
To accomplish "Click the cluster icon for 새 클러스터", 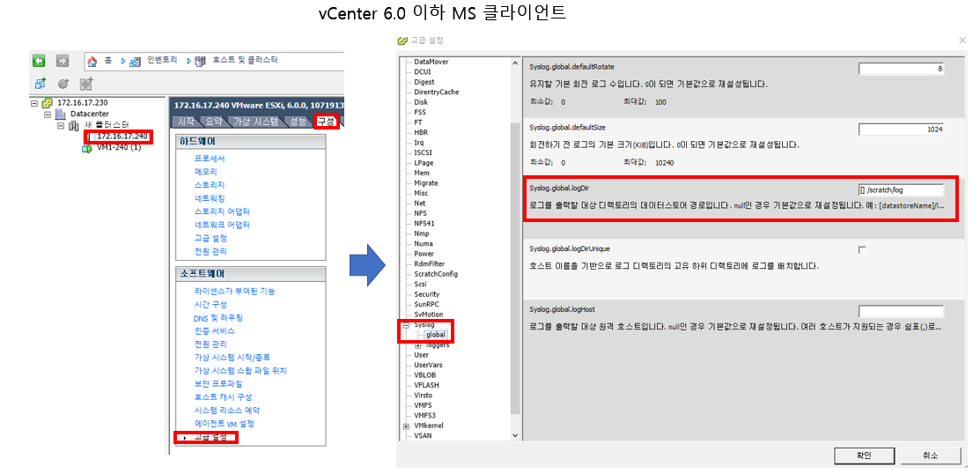I will pyautogui.click(x=73, y=125).
